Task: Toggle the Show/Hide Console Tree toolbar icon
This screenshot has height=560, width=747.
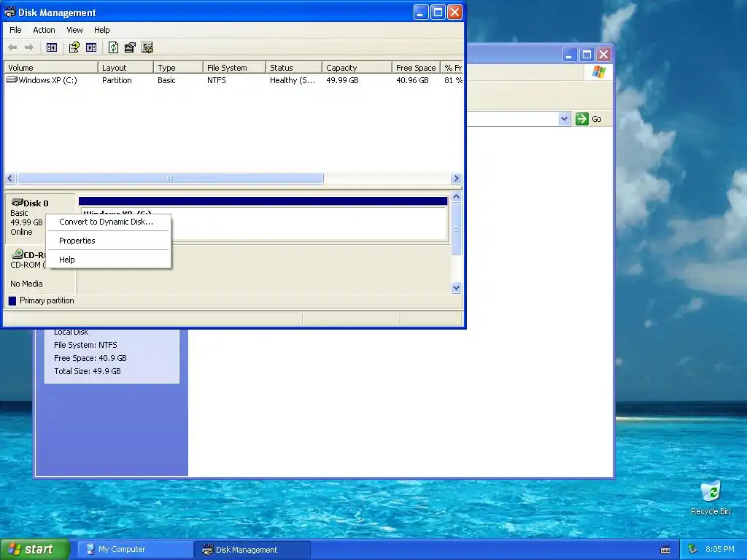Action: click(52, 47)
